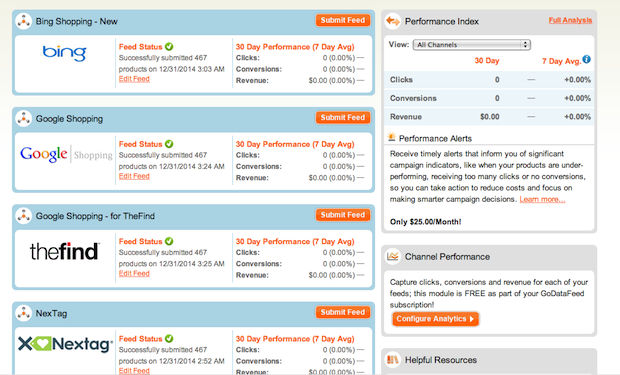
Task: Submit the Bing Shopping - New feed
Action: pos(343,20)
